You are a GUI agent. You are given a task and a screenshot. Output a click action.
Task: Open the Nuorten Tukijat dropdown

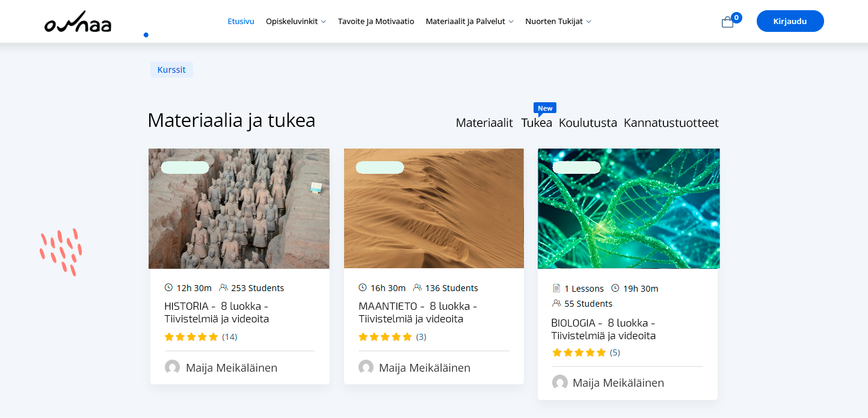click(558, 22)
